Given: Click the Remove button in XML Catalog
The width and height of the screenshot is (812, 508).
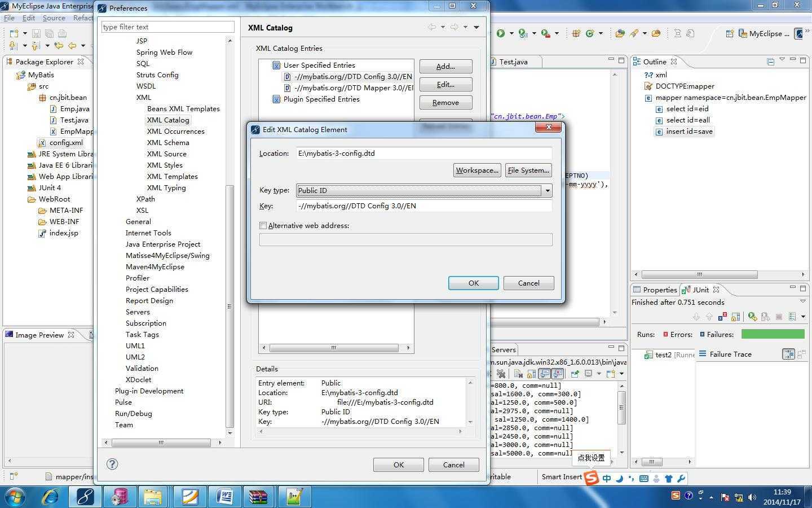Looking at the screenshot, I should click(445, 102).
